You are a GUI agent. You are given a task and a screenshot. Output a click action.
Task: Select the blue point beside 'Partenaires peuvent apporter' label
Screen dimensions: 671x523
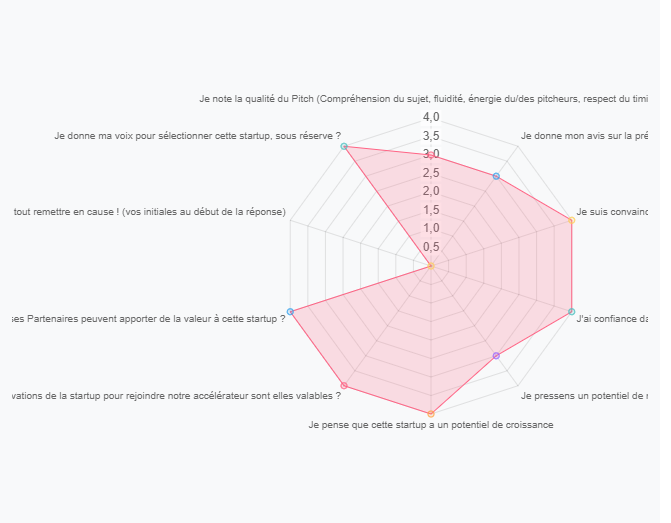click(x=290, y=312)
